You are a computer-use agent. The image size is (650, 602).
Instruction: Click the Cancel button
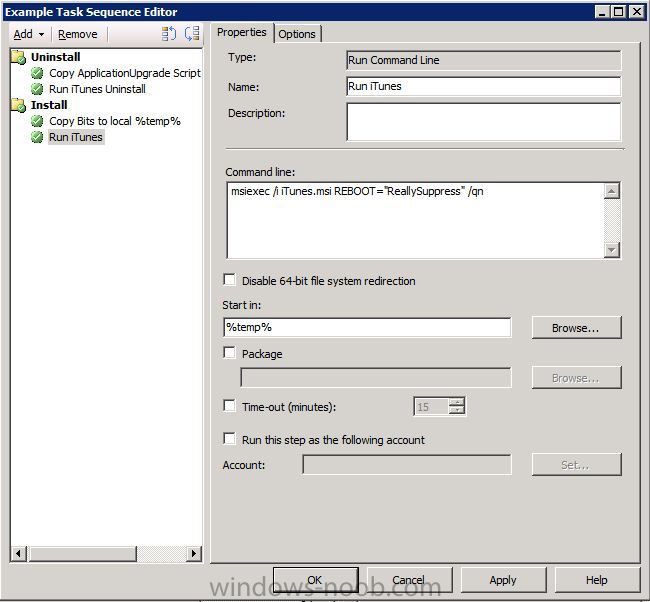(x=408, y=580)
